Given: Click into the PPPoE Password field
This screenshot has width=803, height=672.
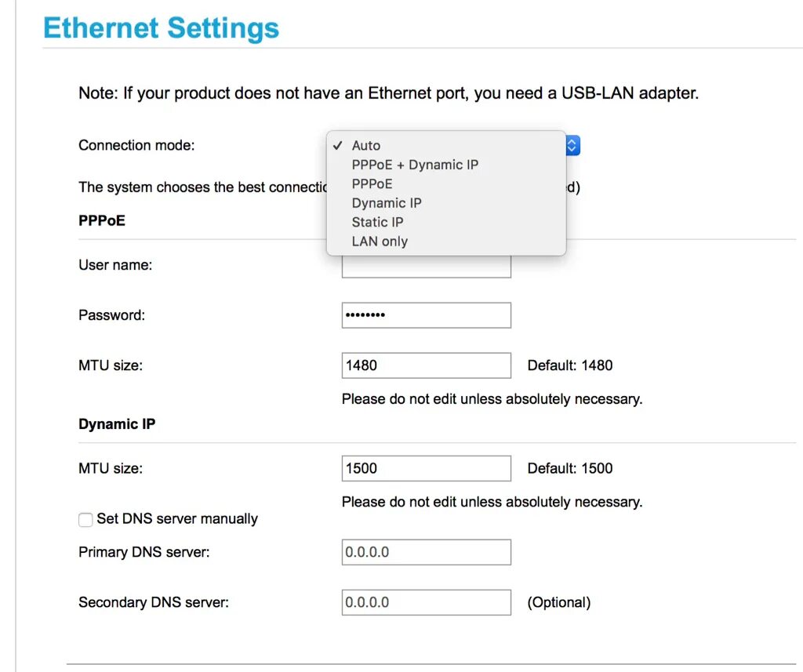Looking at the screenshot, I should coord(426,315).
